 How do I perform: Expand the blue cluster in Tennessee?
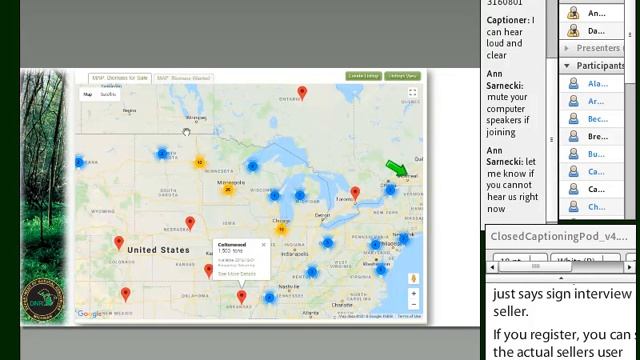[x=269, y=298]
